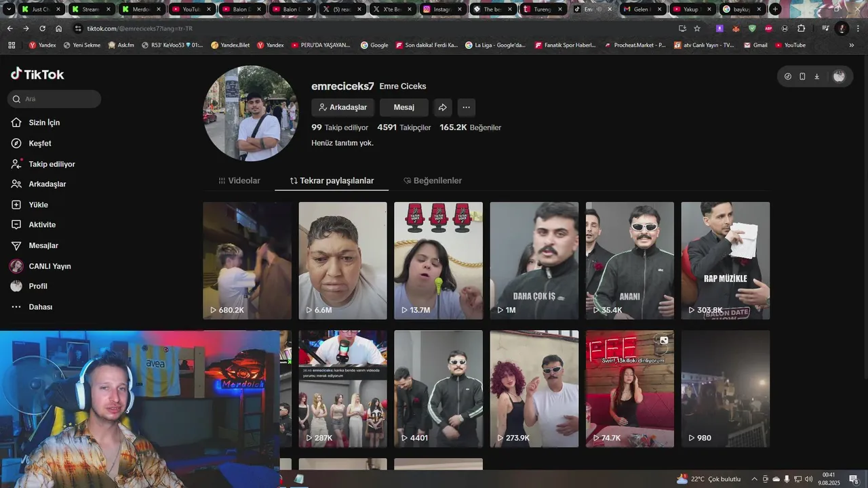Viewport: 868px width, 488px height.
Task: Bookmark this page with the star icon
Action: click(x=696, y=28)
